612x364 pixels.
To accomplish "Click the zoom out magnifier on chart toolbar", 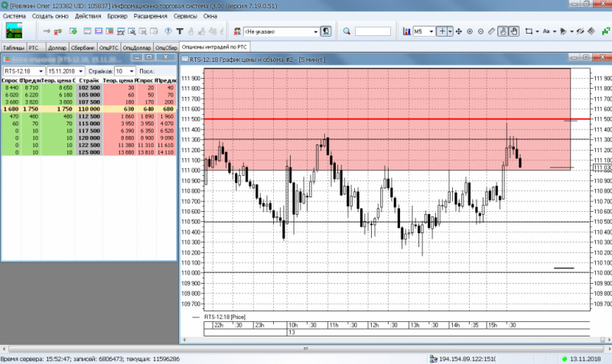I will tap(480, 31).
